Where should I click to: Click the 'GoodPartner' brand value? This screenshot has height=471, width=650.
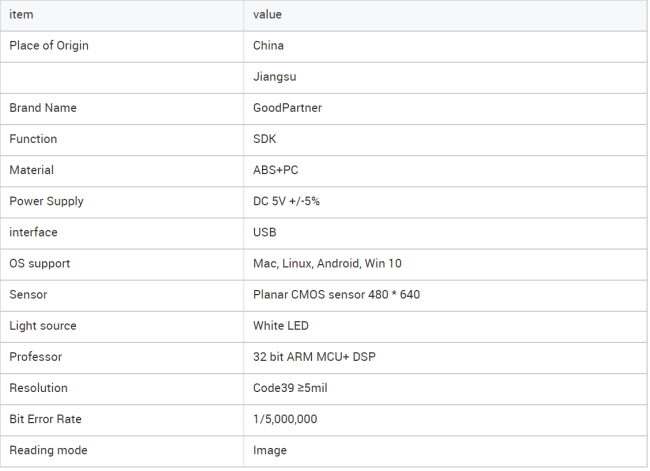(287, 108)
